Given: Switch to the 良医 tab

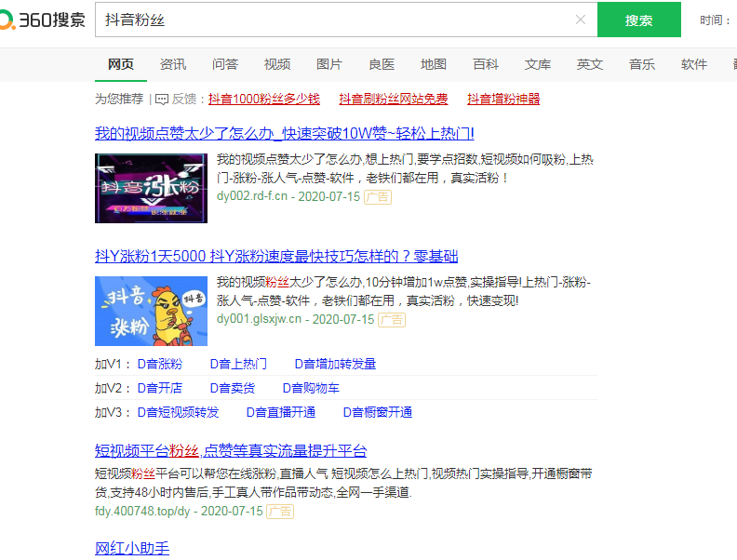Looking at the screenshot, I should tap(382, 64).
